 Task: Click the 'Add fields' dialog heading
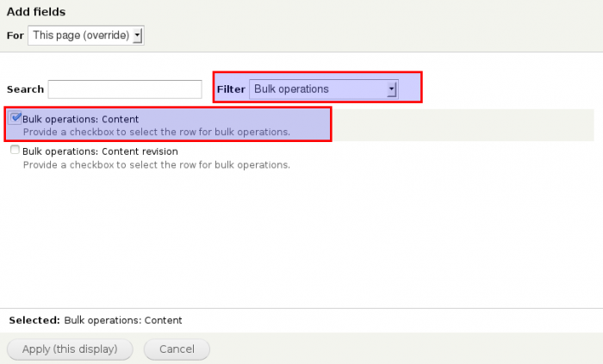(36, 12)
